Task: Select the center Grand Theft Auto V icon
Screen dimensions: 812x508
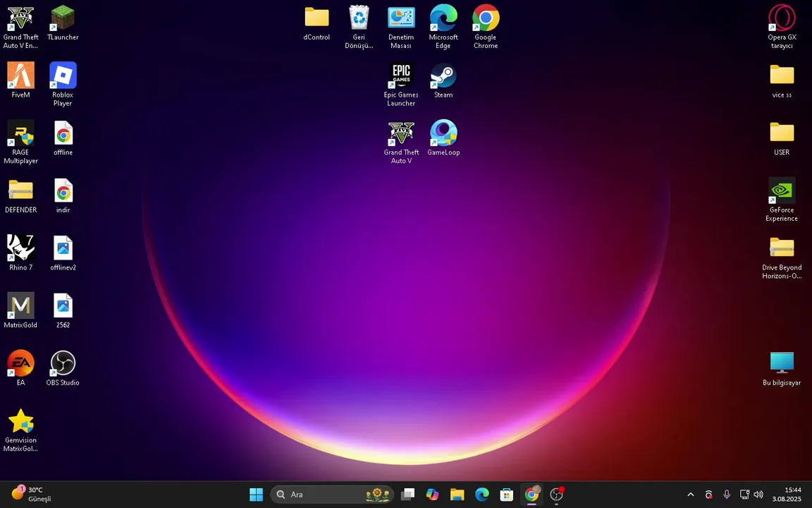Action: [401, 143]
